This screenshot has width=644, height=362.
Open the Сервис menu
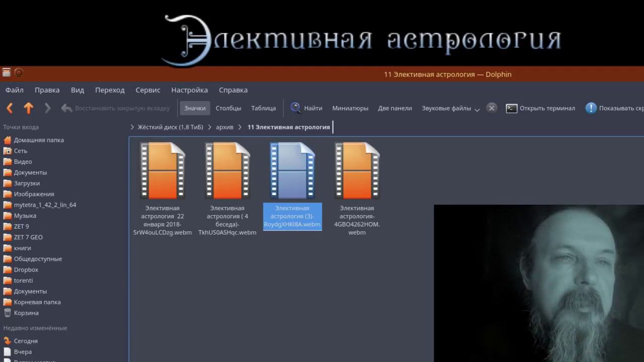pos(148,90)
